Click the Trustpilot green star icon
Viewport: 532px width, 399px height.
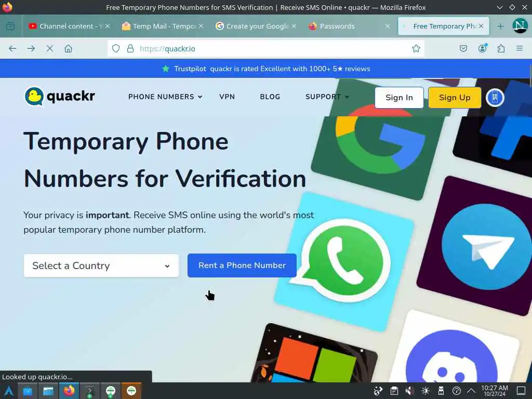coord(166,69)
